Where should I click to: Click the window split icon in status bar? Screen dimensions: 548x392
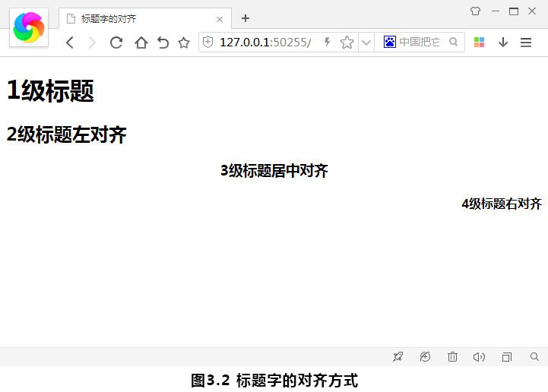pyautogui.click(x=507, y=357)
